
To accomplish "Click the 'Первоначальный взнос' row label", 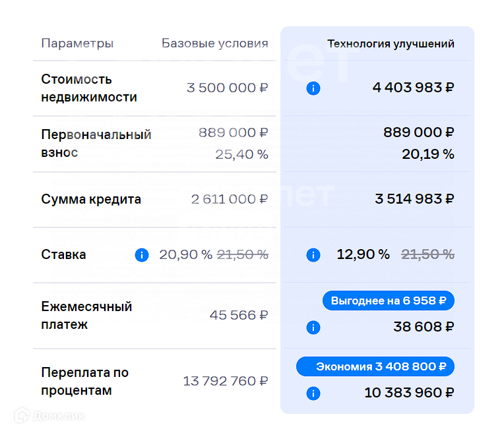I will (x=96, y=143).
